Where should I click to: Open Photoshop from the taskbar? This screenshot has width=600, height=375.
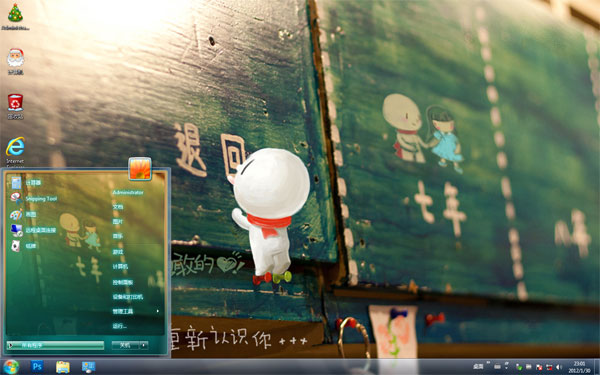pyautogui.click(x=37, y=367)
